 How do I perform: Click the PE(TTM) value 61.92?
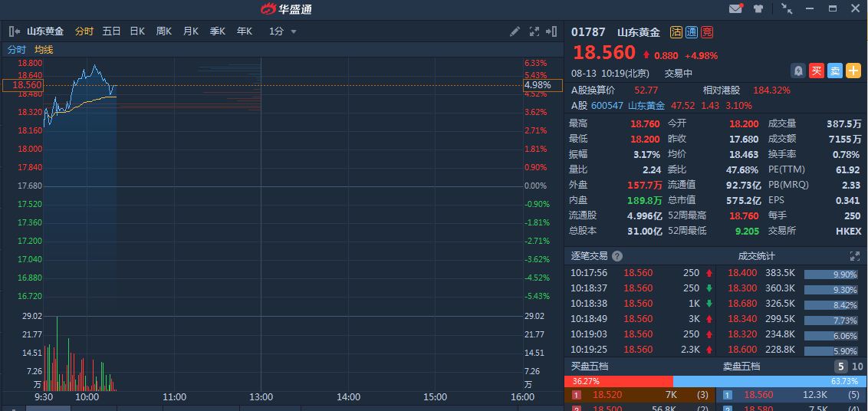[x=849, y=170]
